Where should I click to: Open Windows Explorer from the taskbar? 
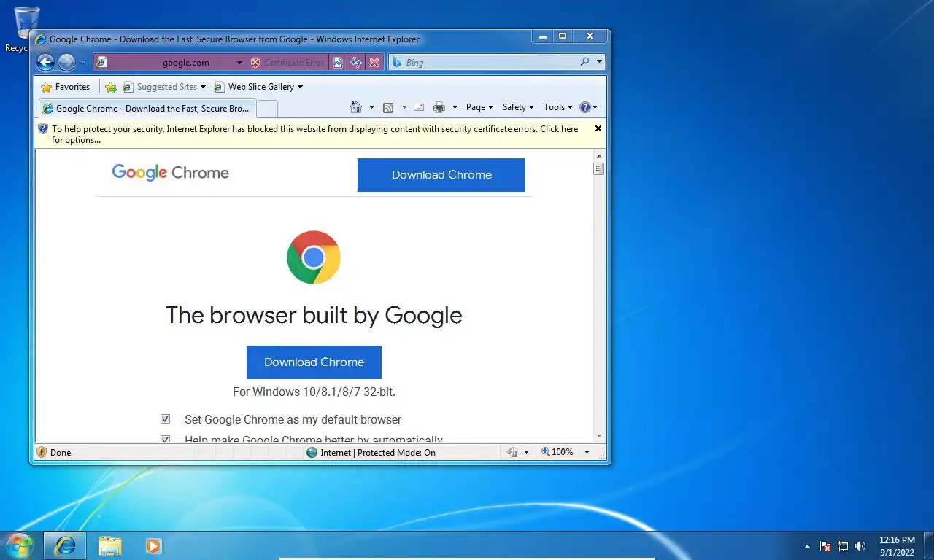110,545
